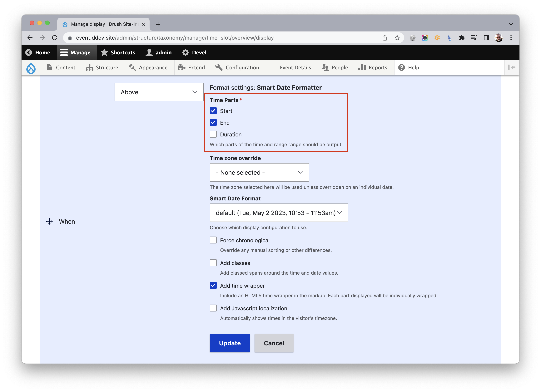Click the Drupal drop logo

click(x=32, y=67)
